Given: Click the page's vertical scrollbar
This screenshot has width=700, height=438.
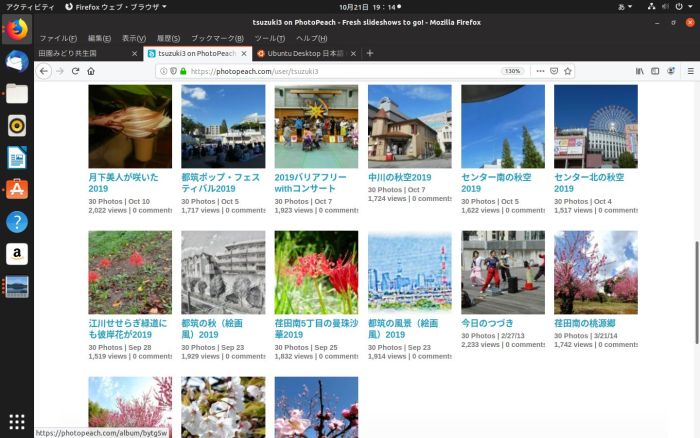Looking at the screenshot, I should coord(696,250).
